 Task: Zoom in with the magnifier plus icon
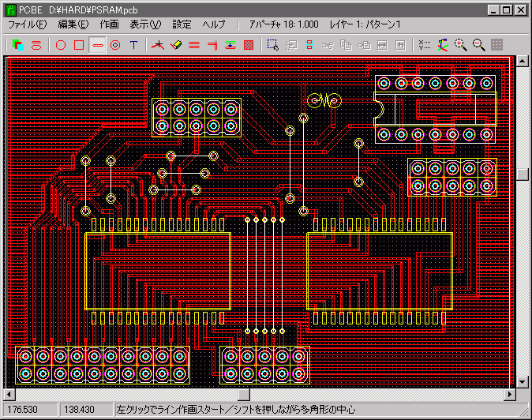click(x=461, y=45)
